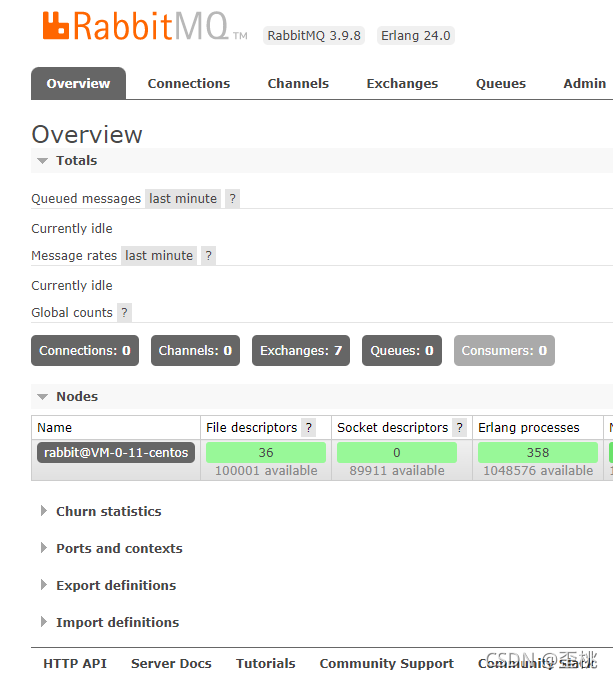The height and width of the screenshot is (678, 613).
Task: Go to the Channels tab
Action: 298,83
